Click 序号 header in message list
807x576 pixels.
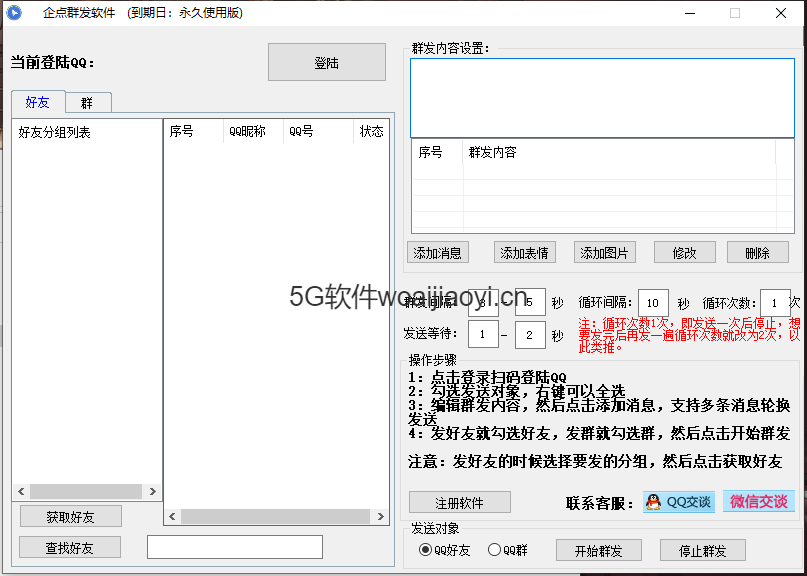click(x=437, y=152)
